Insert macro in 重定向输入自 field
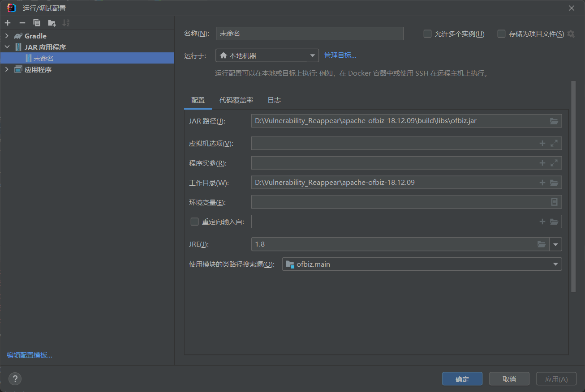The width and height of the screenshot is (585, 392). [542, 222]
